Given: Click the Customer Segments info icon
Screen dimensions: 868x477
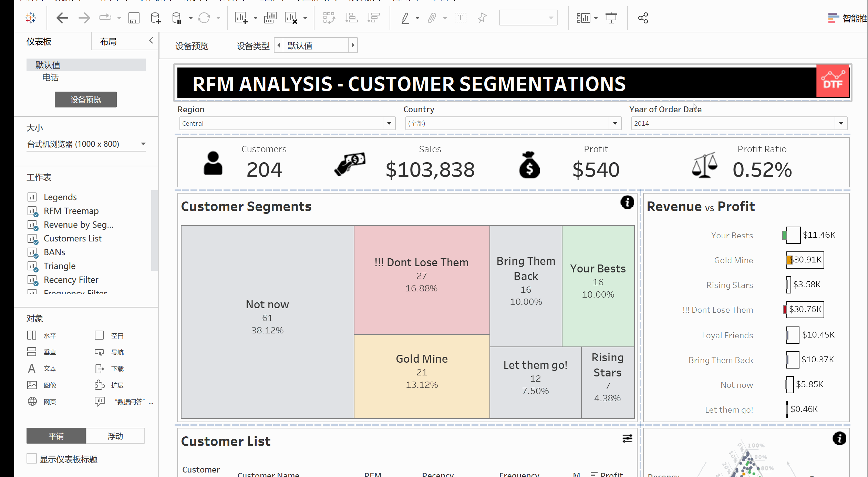Looking at the screenshot, I should tap(627, 202).
